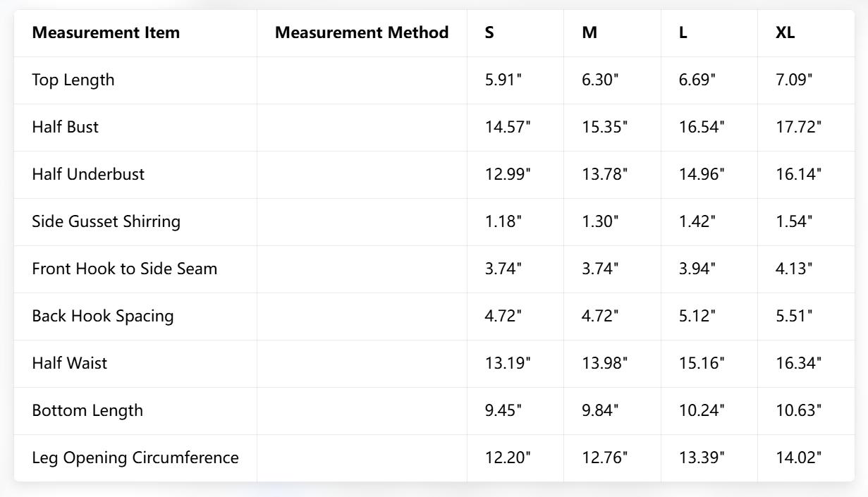Image resolution: width=868 pixels, height=497 pixels.
Task: Click the XL size column header
Action: pyautogui.click(x=785, y=32)
